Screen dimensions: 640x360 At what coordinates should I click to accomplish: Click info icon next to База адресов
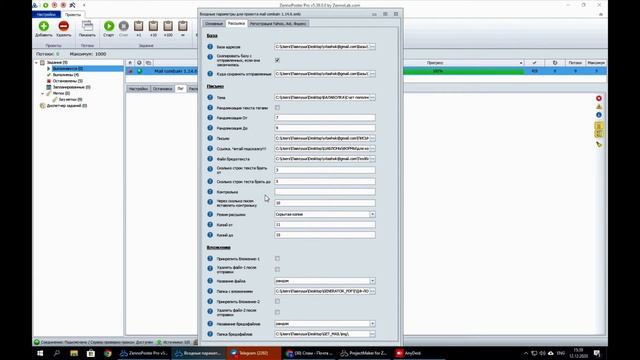click(x=210, y=47)
